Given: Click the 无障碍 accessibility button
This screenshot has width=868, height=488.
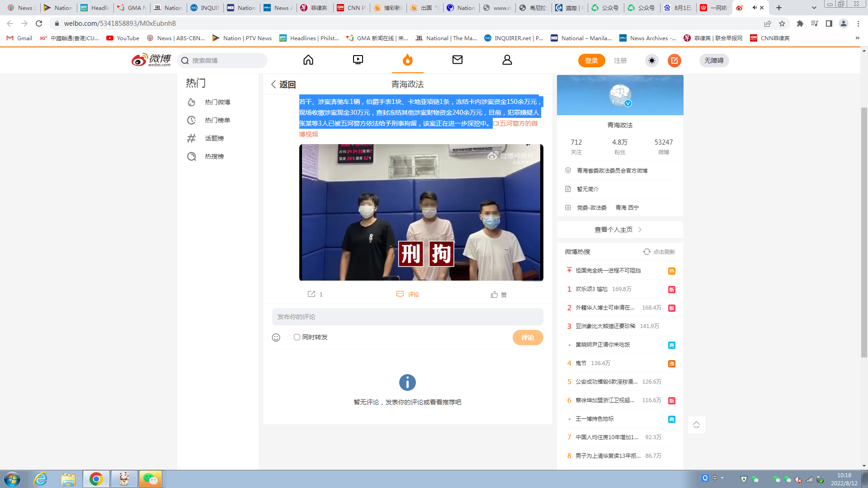Looking at the screenshot, I should coord(714,61).
